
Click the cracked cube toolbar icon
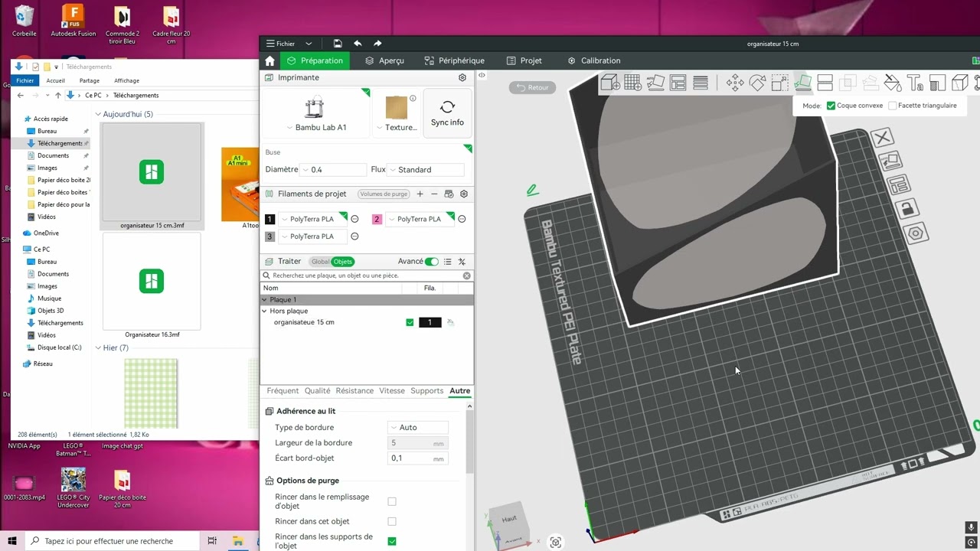pos(959,83)
